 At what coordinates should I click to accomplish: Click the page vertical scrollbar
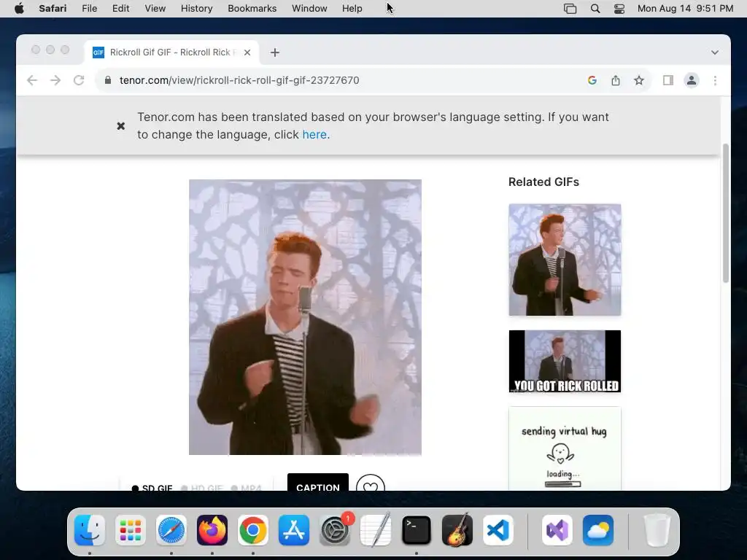726,213
